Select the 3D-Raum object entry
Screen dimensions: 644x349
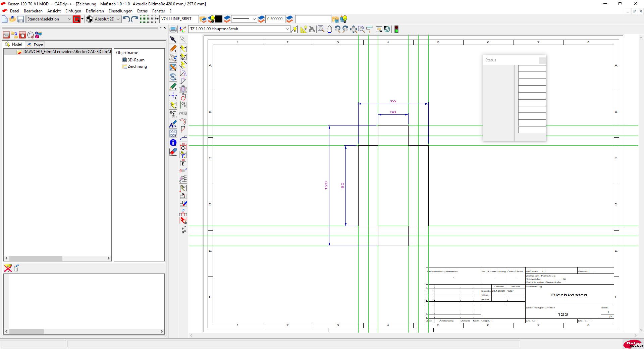coord(136,60)
